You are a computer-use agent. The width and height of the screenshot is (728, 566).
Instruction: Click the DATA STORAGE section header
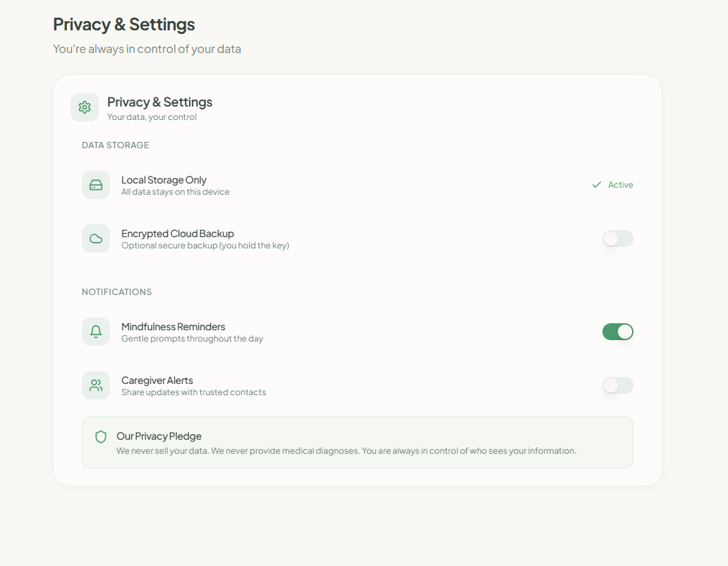click(116, 145)
